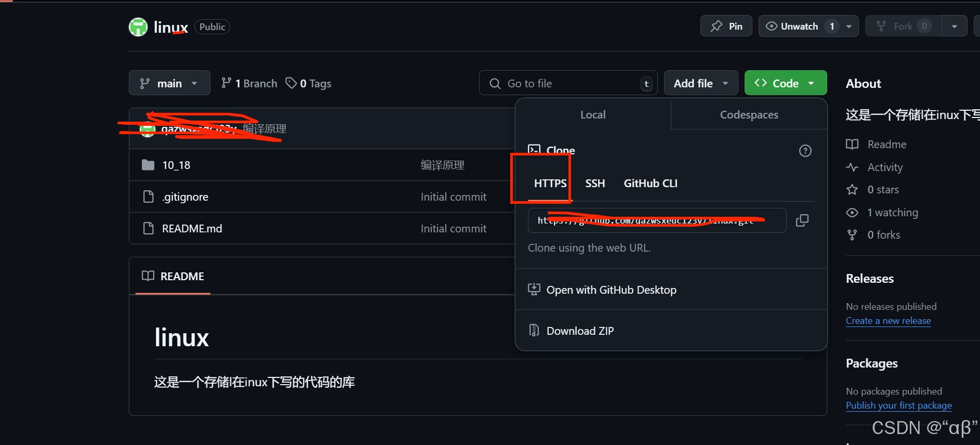The image size is (980, 445).
Task: Select the HTTPS clone tab
Action: point(550,183)
